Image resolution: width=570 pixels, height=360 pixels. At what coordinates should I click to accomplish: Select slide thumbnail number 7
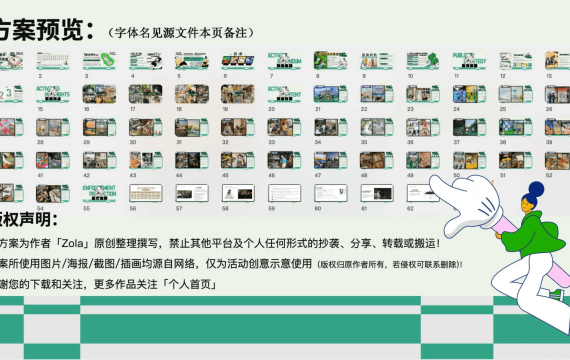[284, 61]
